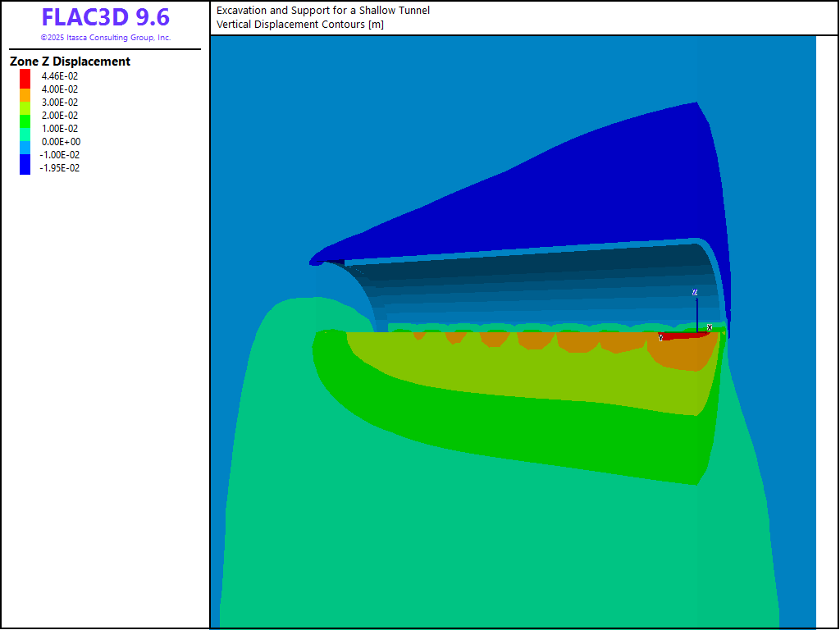Image resolution: width=840 pixels, height=630 pixels.
Task: Click the red maximum-heave patch on tunnel floor
Action: click(x=682, y=336)
